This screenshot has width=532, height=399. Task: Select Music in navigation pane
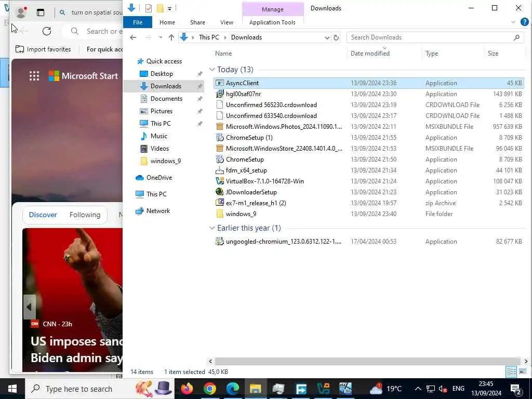pyautogui.click(x=159, y=136)
